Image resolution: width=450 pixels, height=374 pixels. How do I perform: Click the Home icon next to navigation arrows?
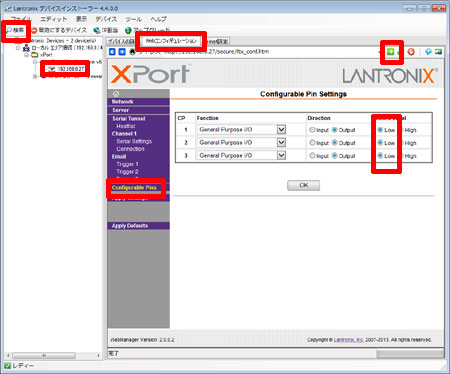point(133,52)
